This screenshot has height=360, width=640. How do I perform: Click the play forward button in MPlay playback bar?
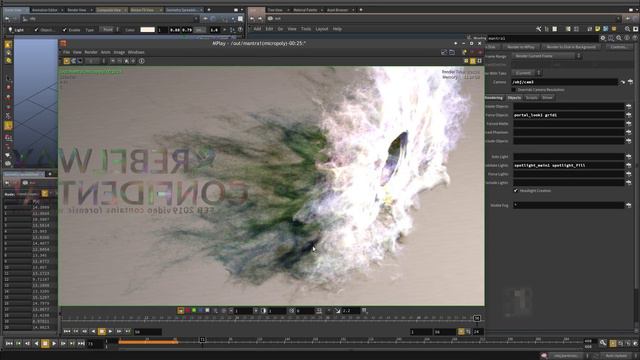(x=110, y=331)
